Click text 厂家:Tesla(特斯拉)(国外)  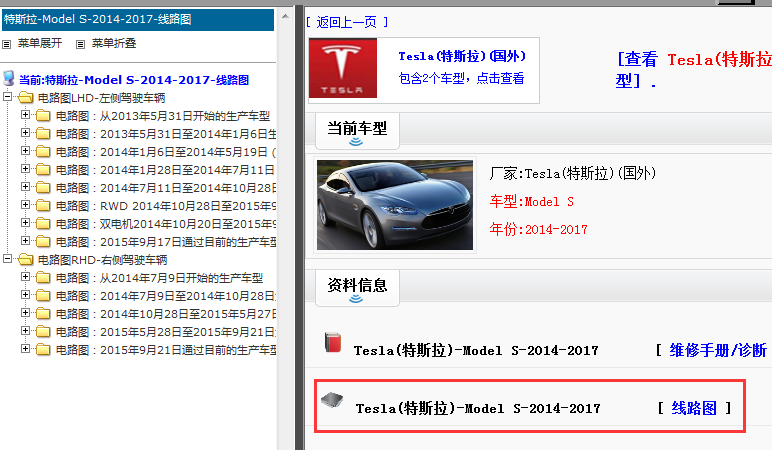point(573,173)
